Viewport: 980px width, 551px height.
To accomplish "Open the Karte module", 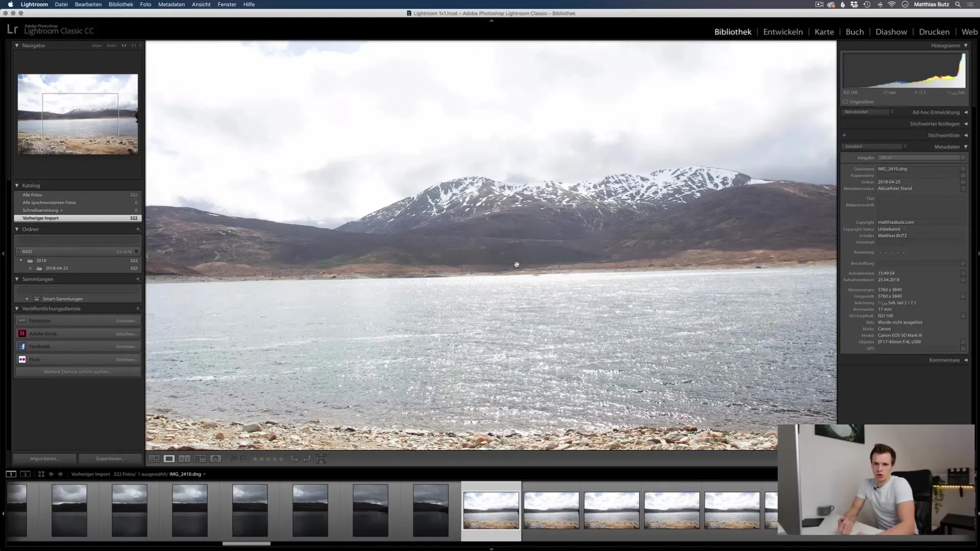I will (824, 32).
